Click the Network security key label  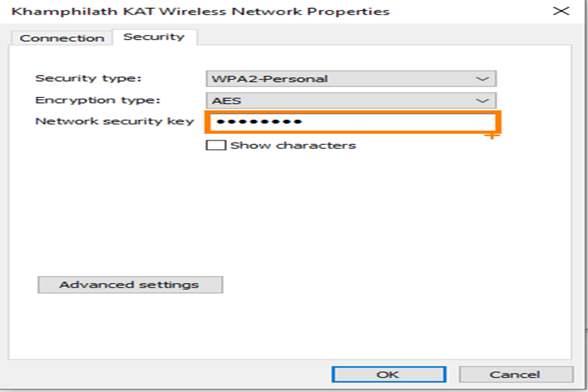coord(114,121)
